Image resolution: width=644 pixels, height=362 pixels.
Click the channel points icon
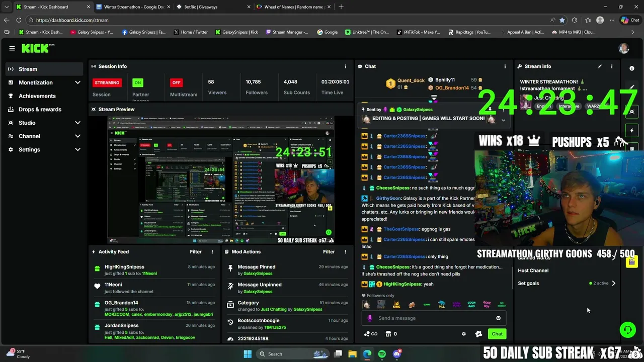pos(370,334)
